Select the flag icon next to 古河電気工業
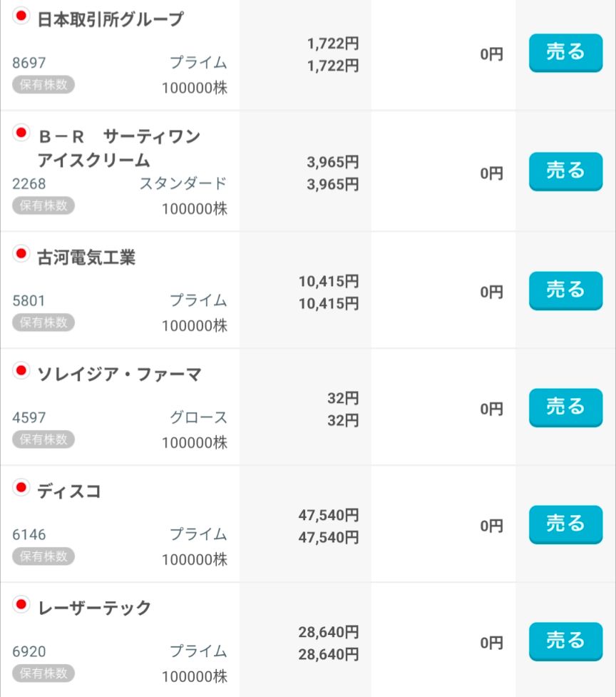616x697 pixels. tap(21, 254)
